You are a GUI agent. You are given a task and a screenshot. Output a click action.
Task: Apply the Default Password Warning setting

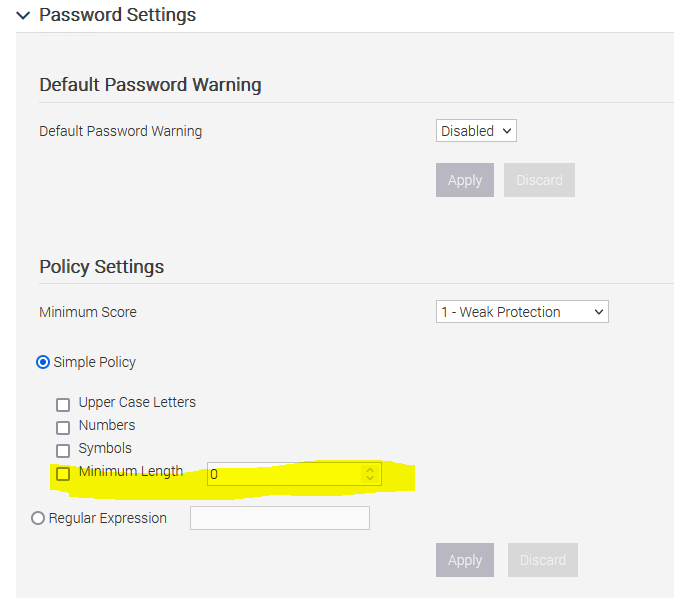pos(465,180)
